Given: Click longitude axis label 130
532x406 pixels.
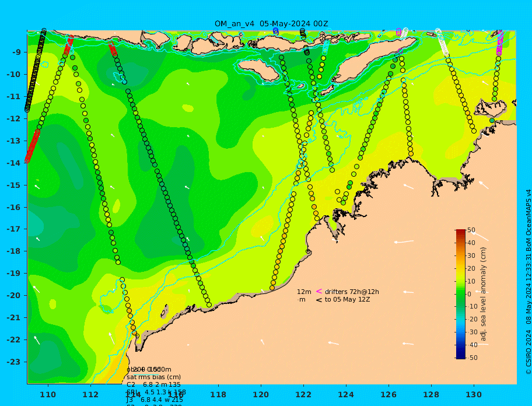Looking at the screenshot, I should pos(474,394).
